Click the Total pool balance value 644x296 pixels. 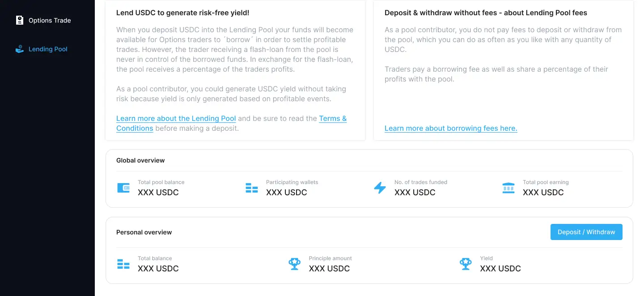[158, 193]
